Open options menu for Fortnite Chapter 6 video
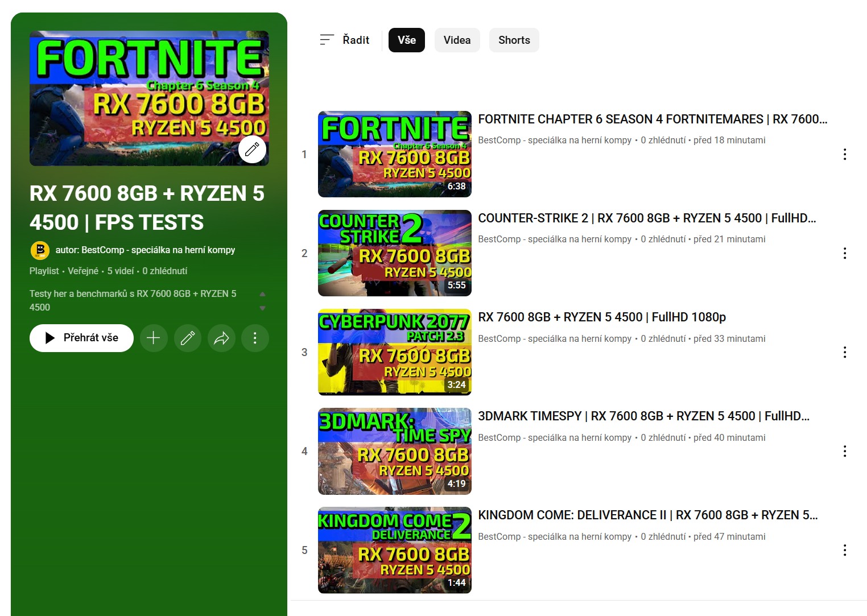The width and height of the screenshot is (867, 616). point(845,154)
